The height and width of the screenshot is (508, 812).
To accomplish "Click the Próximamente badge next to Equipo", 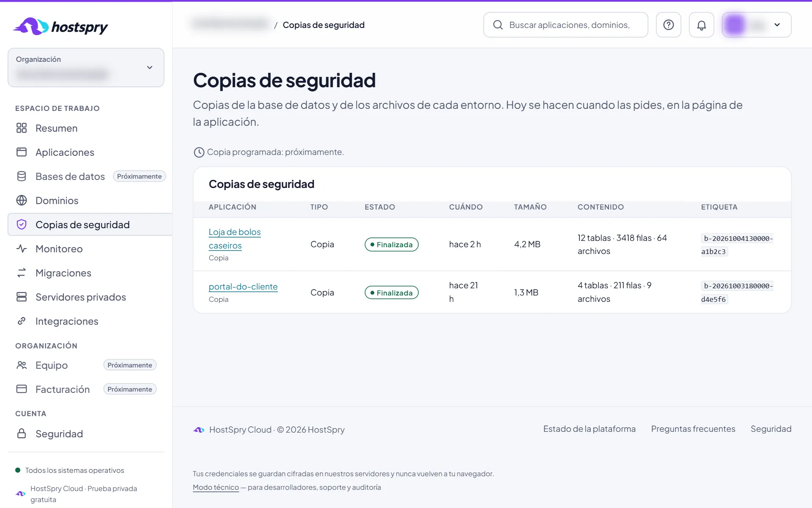I will pos(130,365).
